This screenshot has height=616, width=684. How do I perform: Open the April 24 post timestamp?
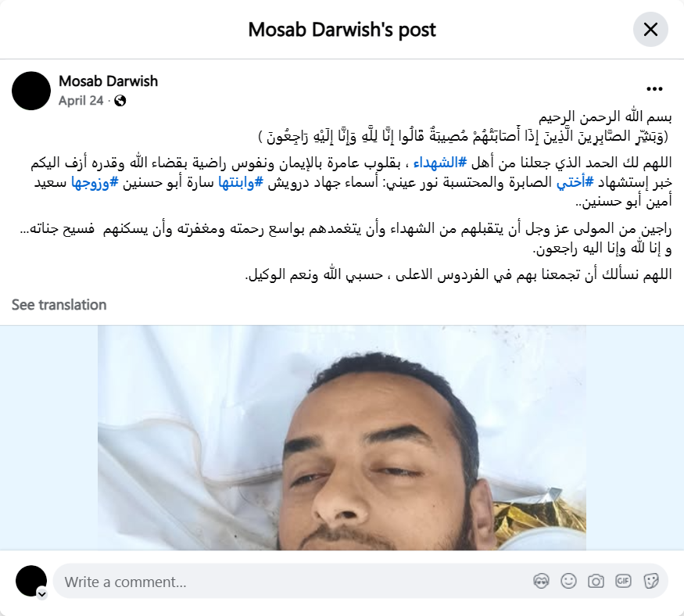tap(81, 101)
